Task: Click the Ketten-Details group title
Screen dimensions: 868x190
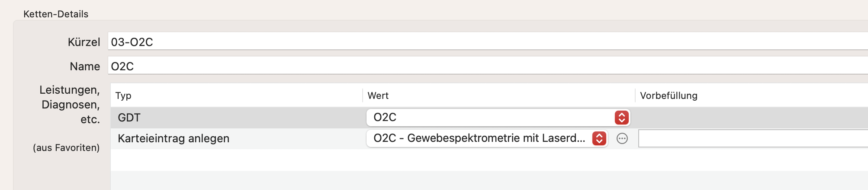Action: (56, 14)
